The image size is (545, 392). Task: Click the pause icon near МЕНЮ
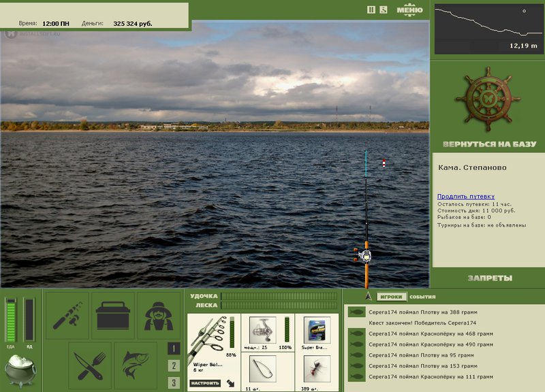(371, 10)
